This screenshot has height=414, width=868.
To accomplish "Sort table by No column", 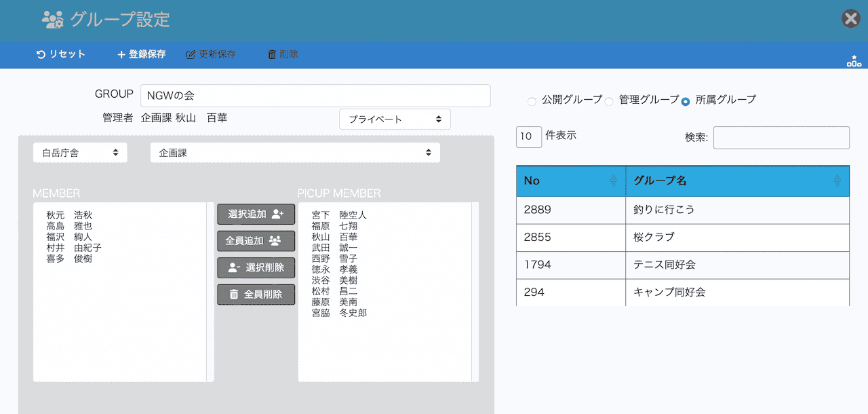I will pyautogui.click(x=613, y=181).
